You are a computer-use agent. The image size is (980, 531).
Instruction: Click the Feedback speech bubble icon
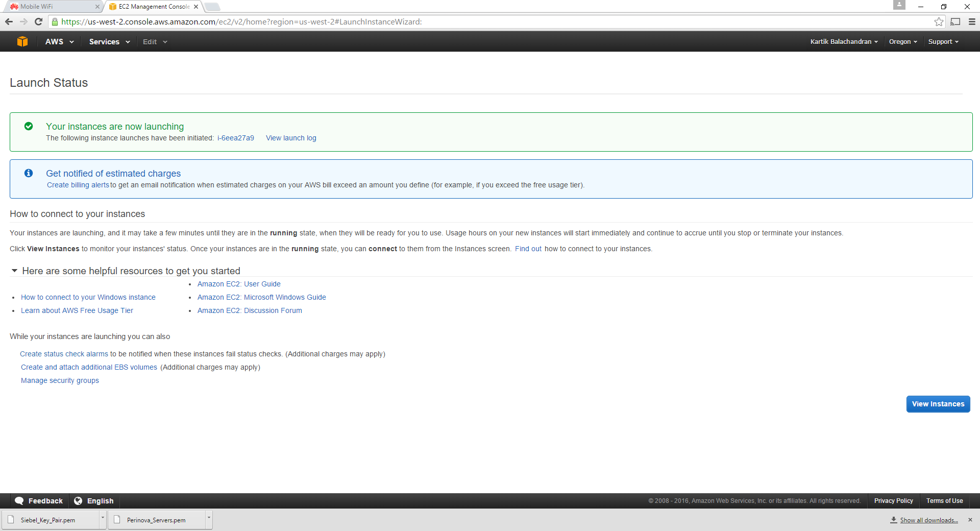tap(19, 501)
